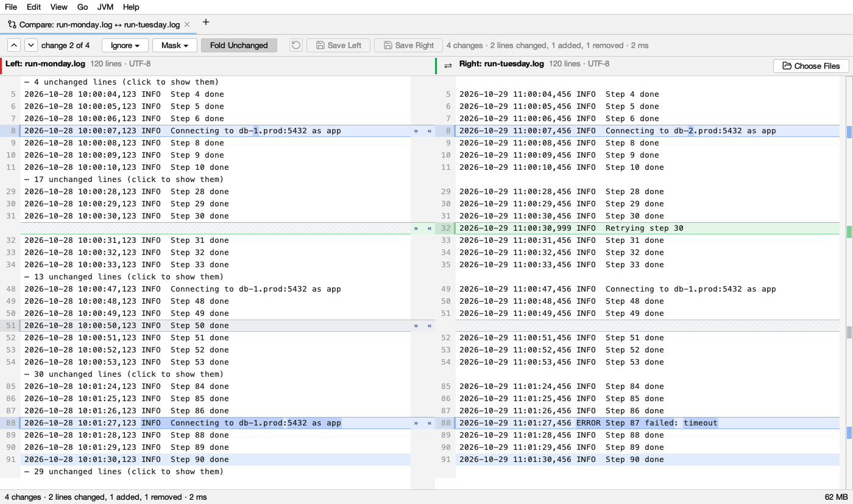Open the Help menu
Image resolution: width=853 pixels, height=504 pixels.
(x=131, y=7)
